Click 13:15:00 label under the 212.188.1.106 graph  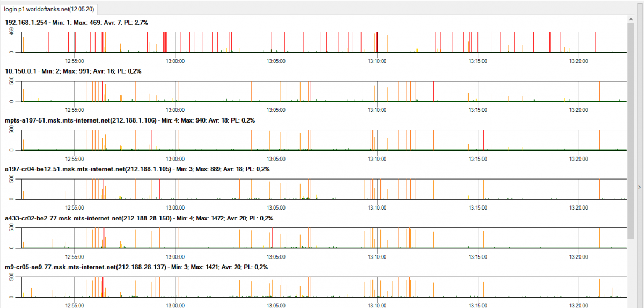coord(478,159)
